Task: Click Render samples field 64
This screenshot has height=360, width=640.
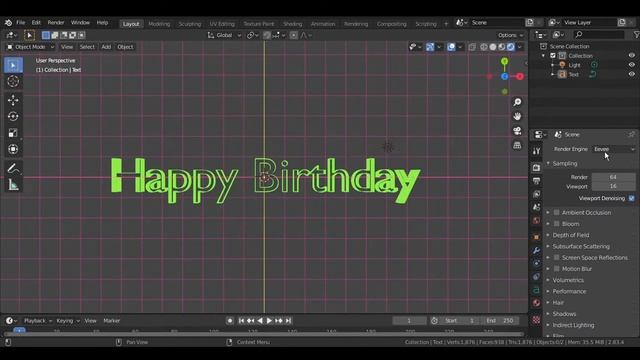Action: (x=613, y=177)
